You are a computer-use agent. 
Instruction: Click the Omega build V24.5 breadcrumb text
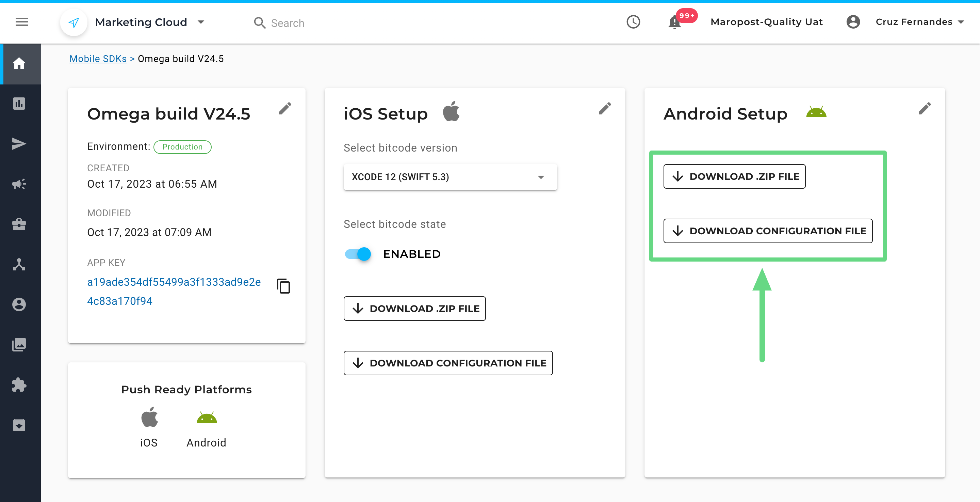(x=181, y=59)
